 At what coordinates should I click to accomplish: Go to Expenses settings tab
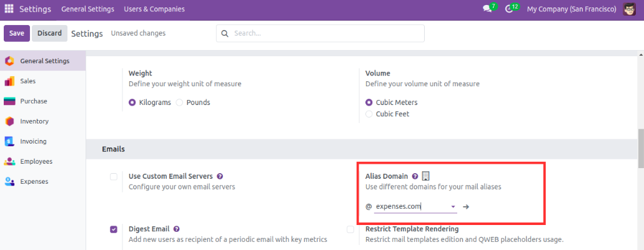(x=42, y=181)
